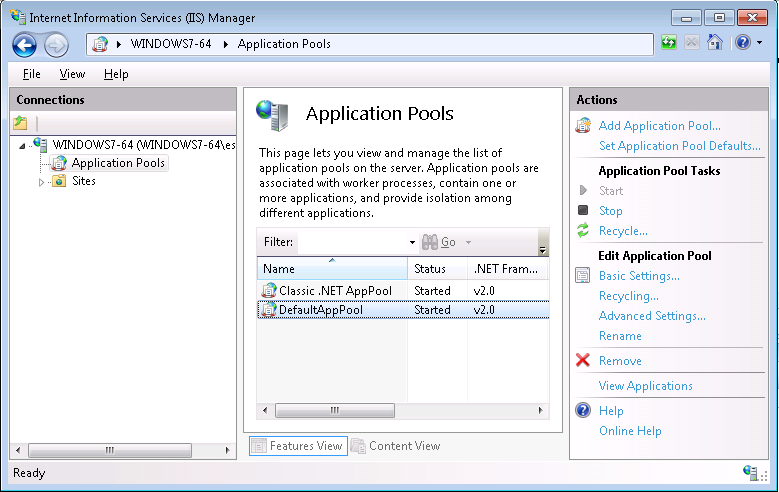Click the Start play icon in Actions
Viewport: 779px width, 492px height.
(583, 190)
